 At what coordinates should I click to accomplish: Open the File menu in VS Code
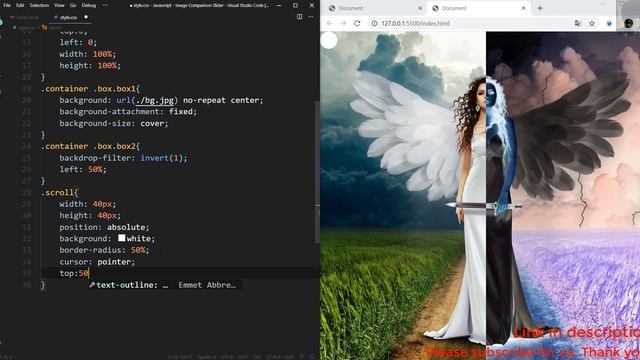(x=7, y=5)
